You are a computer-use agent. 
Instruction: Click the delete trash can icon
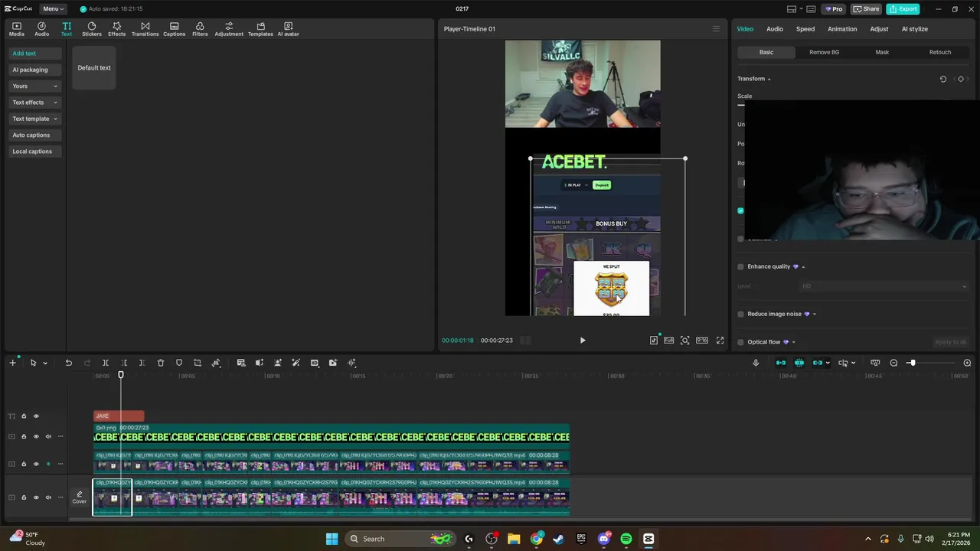161,363
